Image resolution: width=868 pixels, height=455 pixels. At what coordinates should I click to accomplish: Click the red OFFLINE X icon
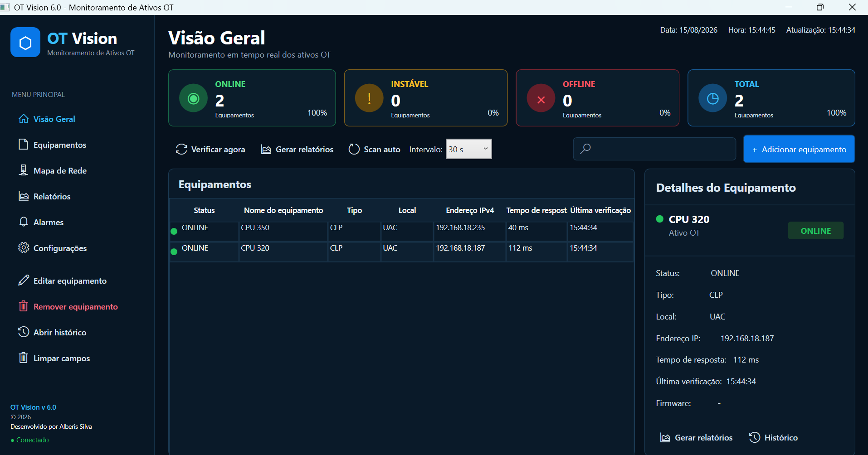[541, 98]
